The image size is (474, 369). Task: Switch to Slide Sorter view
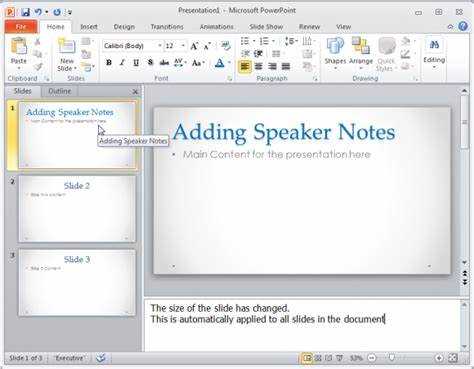pos(318,358)
